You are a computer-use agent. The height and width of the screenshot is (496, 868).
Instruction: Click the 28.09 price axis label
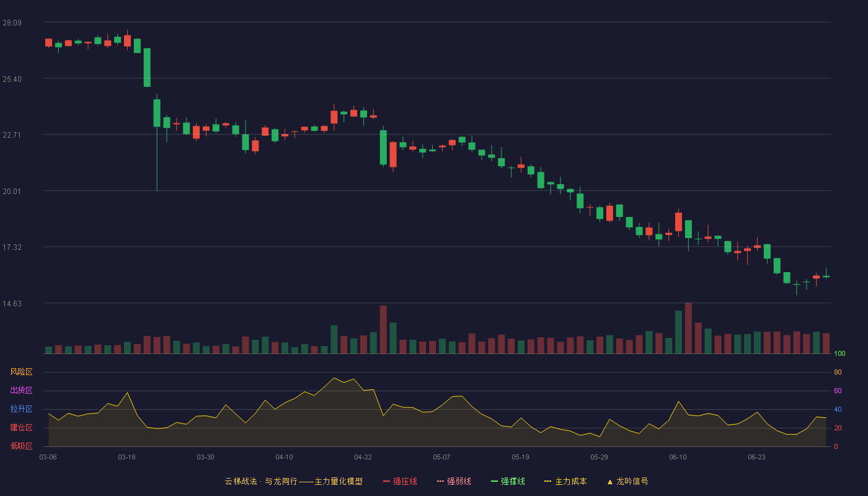pyautogui.click(x=12, y=23)
